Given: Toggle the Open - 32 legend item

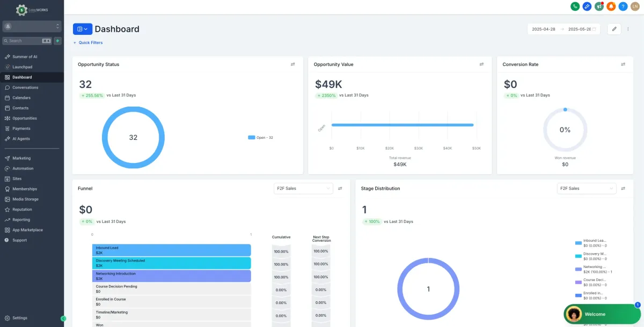Looking at the screenshot, I should 261,138.
